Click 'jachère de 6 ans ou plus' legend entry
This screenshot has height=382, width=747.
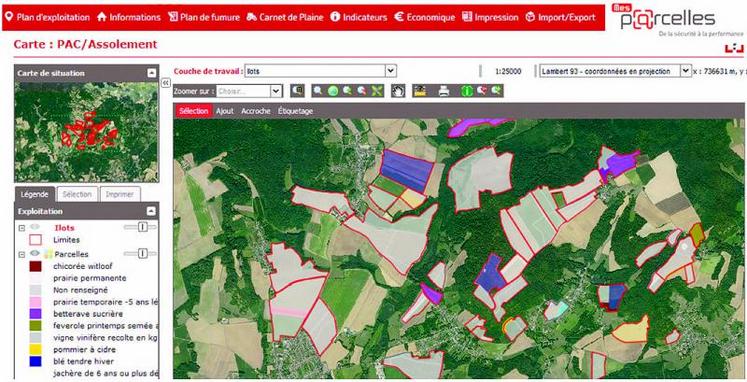coord(105,373)
